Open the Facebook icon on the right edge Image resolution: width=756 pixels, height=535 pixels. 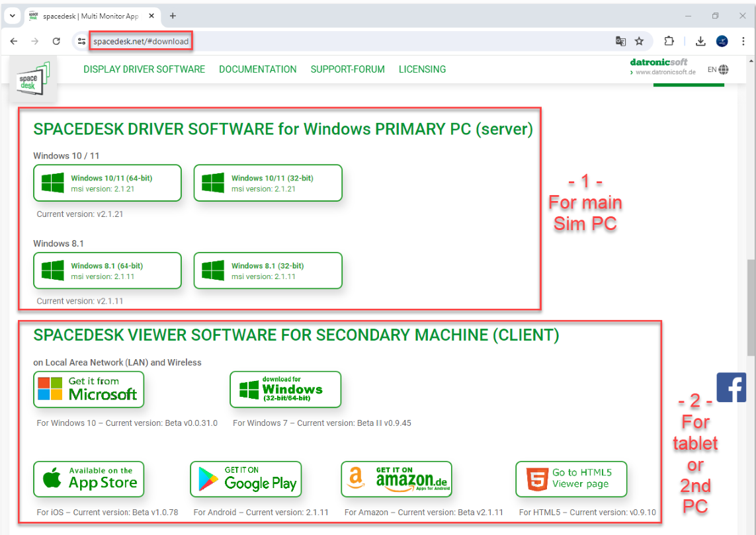click(x=732, y=387)
